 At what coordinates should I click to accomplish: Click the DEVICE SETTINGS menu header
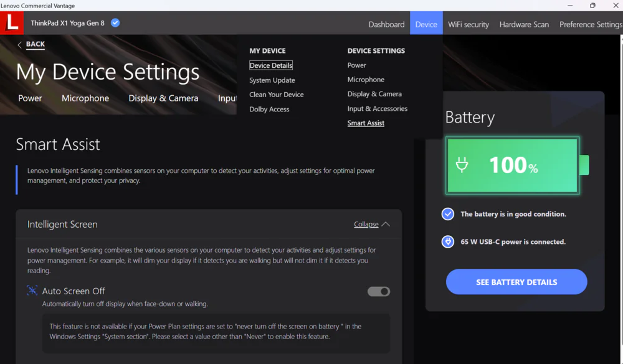coord(376,51)
